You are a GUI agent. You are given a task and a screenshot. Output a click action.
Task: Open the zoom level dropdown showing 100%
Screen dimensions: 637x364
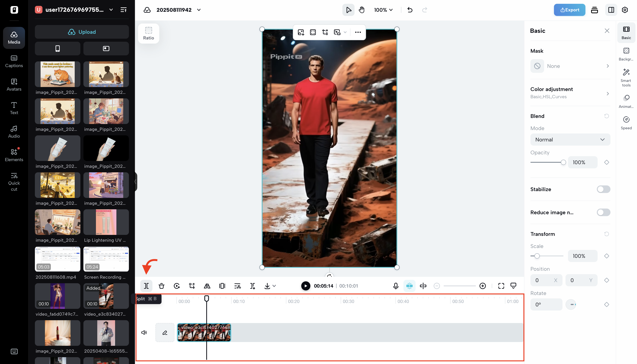coord(383,10)
